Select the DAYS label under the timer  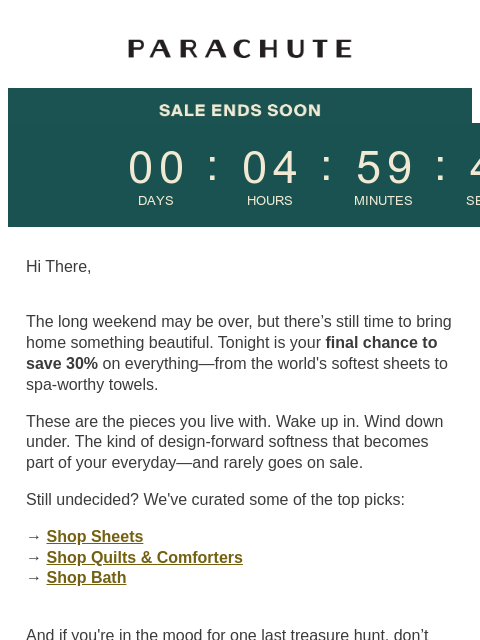pyautogui.click(x=156, y=201)
